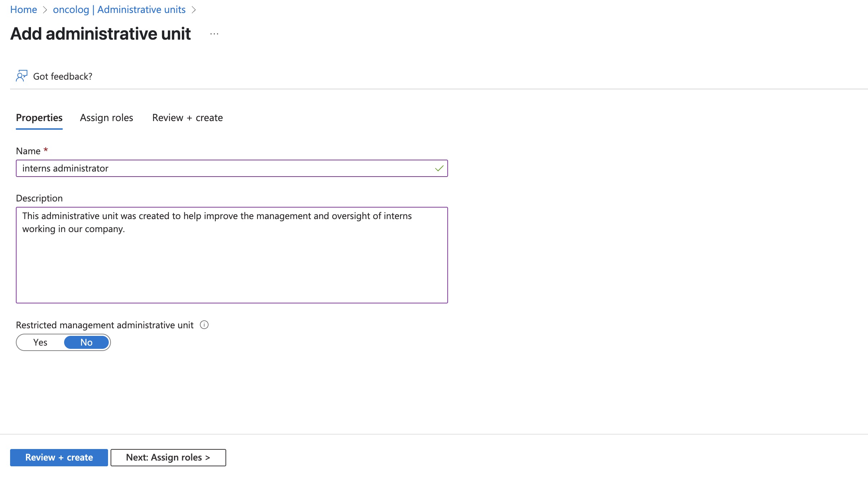Click breadcrumb chevron after Home
The image size is (868, 480).
point(45,10)
